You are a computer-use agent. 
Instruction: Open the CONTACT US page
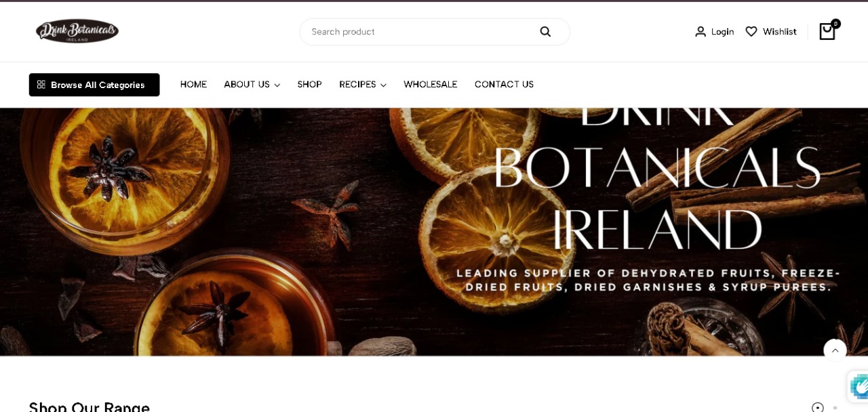[x=504, y=85]
